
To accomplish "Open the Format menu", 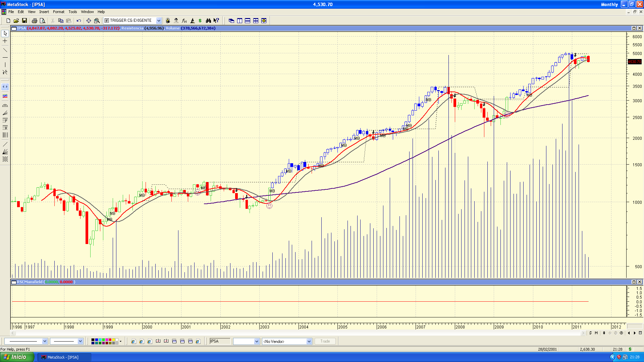I will pyautogui.click(x=58, y=12).
